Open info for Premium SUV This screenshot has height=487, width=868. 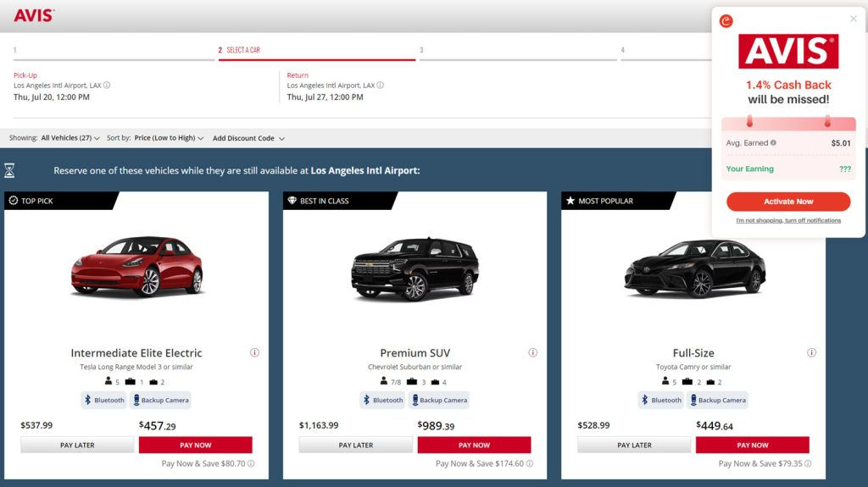(x=533, y=352)
